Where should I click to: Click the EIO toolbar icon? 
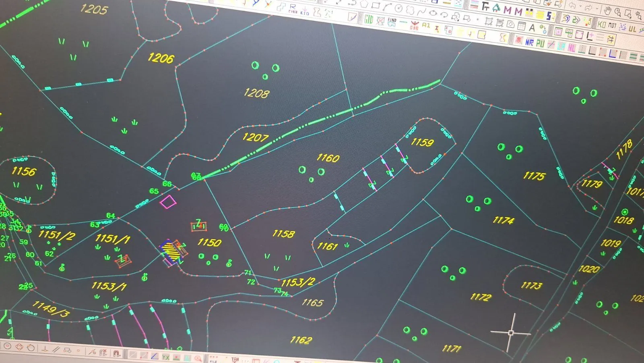(x=305, y=11)
